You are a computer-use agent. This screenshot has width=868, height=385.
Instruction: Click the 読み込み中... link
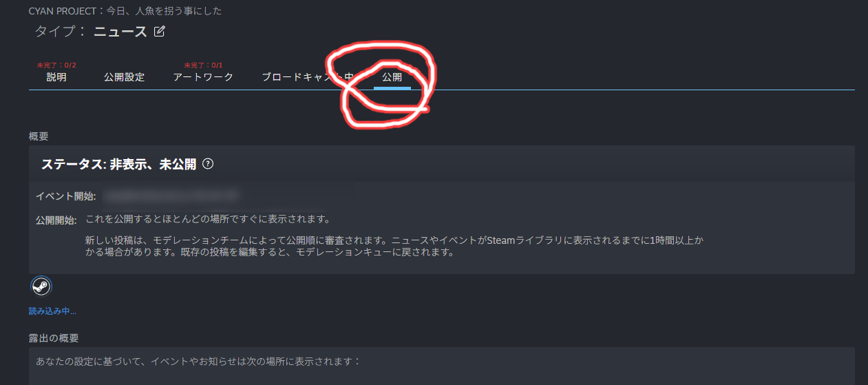coord(52,311)
